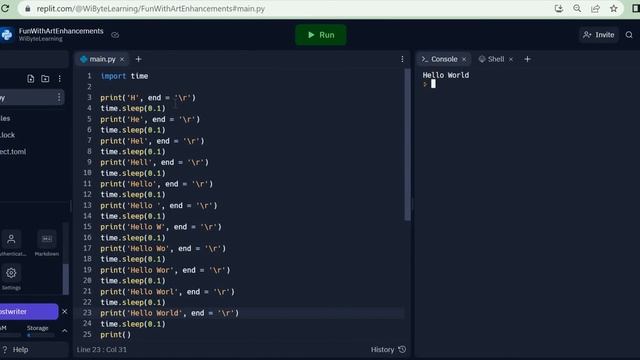This screenshot has height=360, width=640.
Task: Select the main.py editor tab
Action: [102, 59]
